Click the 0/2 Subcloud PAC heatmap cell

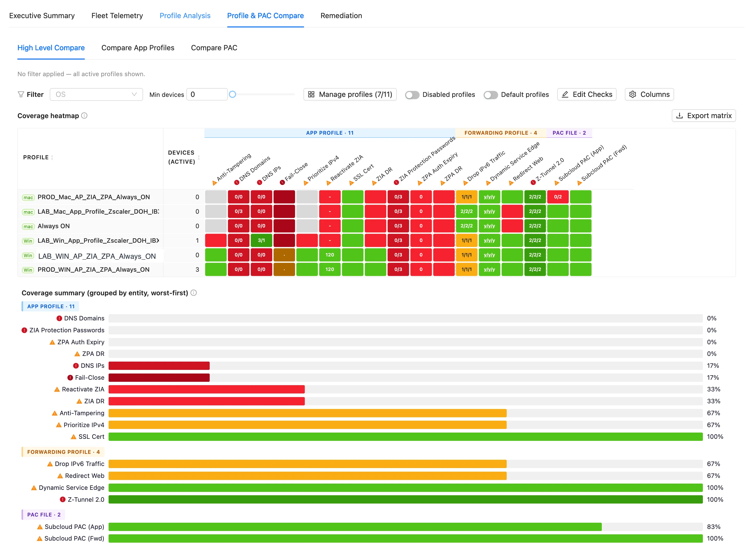(x=558, y=197)
